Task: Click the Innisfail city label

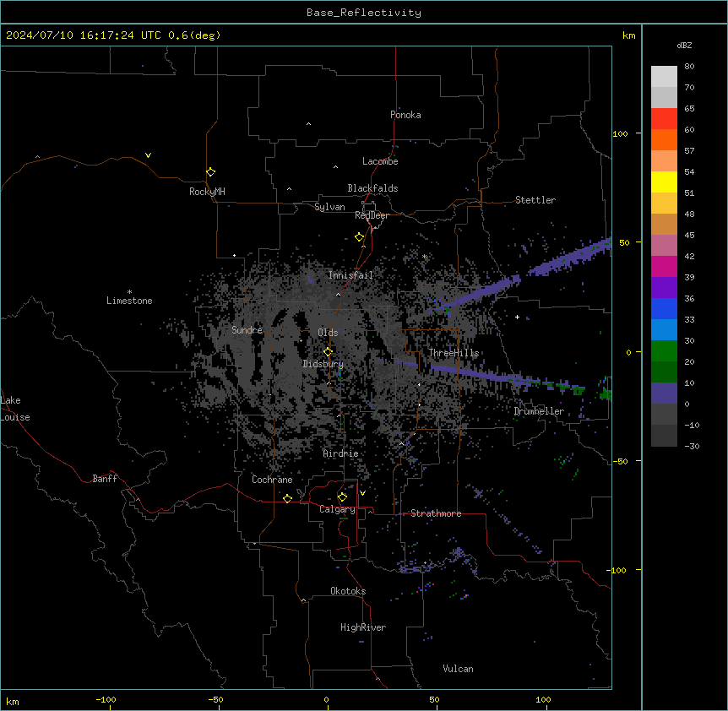Action: pyautogui.click(x=350, y=275)
